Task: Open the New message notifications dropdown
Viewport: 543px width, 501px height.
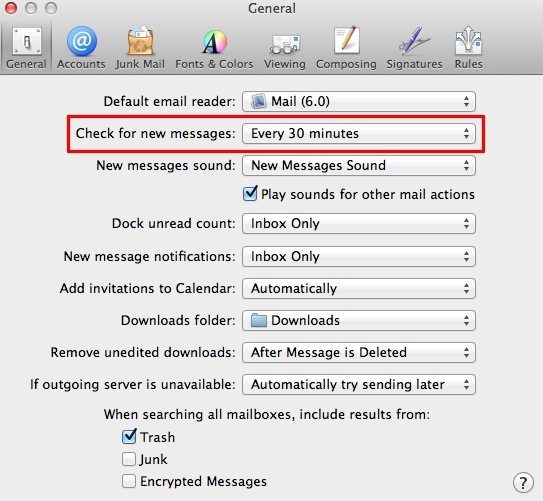Action: click(359, 257)
